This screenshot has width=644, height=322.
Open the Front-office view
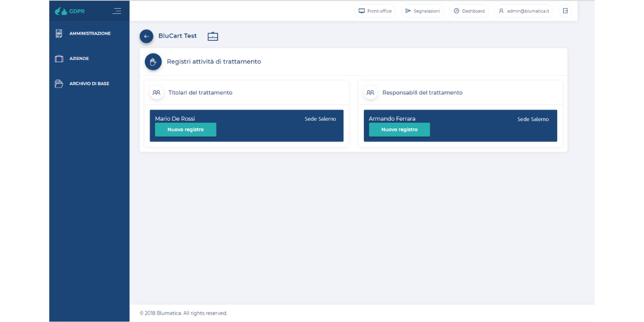tap(375, 11)
